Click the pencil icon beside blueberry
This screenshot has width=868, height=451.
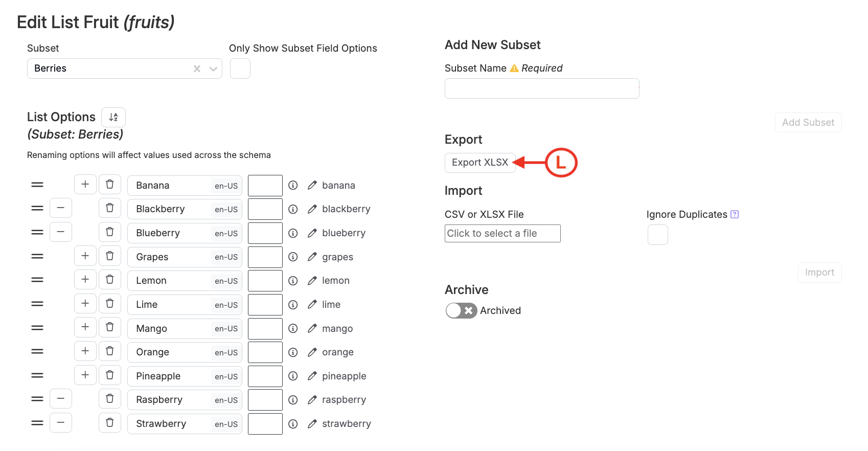(x=312, y=233)
